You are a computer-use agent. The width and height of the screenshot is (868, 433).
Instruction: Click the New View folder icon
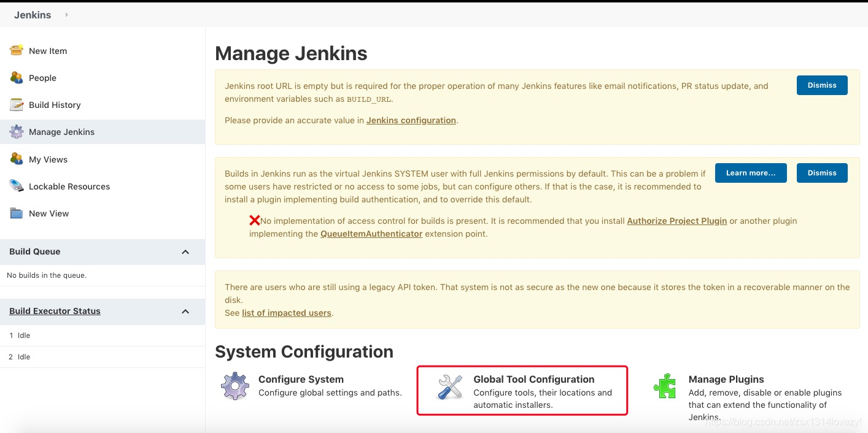[x=17, y=213]
